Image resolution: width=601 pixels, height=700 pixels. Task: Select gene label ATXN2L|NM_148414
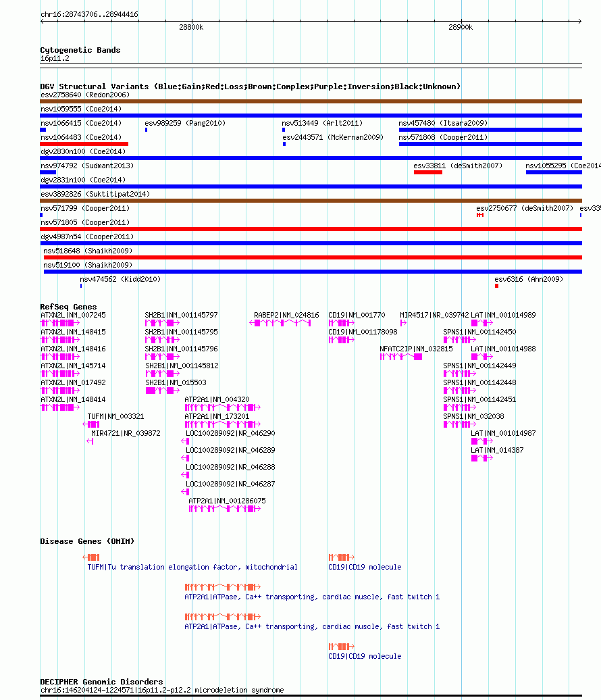[x=73, y=399]
